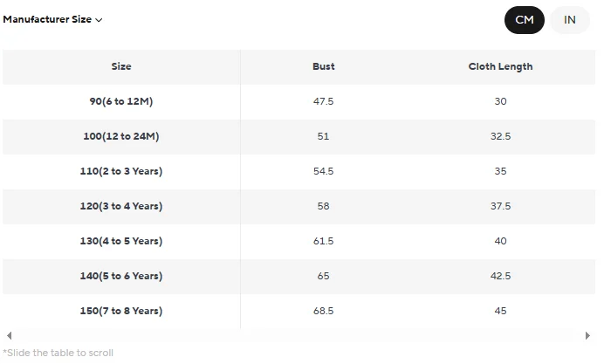Click the left scroll arrow below table
Image resolution: width=604 pixels, height=364 pixels.
click(10, 335)
